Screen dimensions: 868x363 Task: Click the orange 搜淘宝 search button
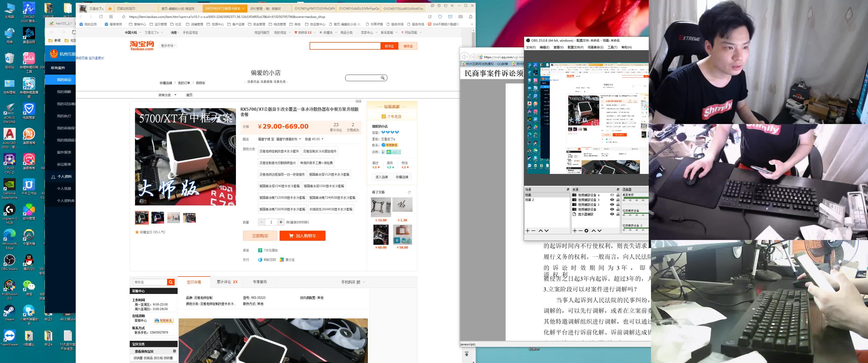coord(389,46)
